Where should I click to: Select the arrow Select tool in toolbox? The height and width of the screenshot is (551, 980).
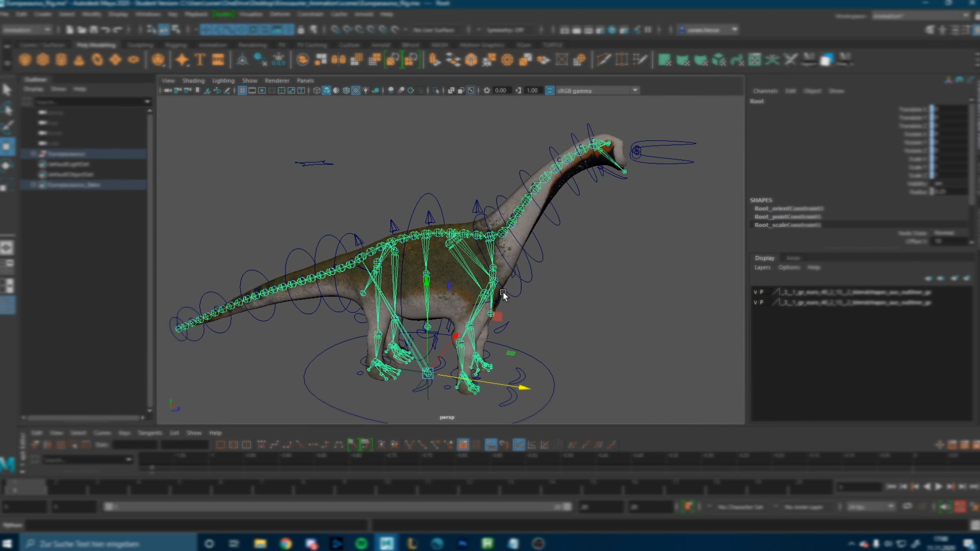click(7, 90)
